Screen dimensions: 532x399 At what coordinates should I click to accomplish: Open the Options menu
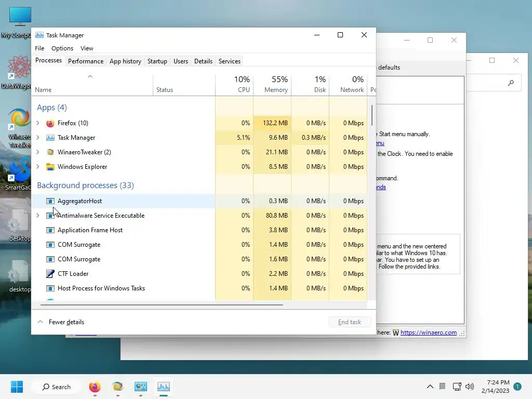pos(62,48)
